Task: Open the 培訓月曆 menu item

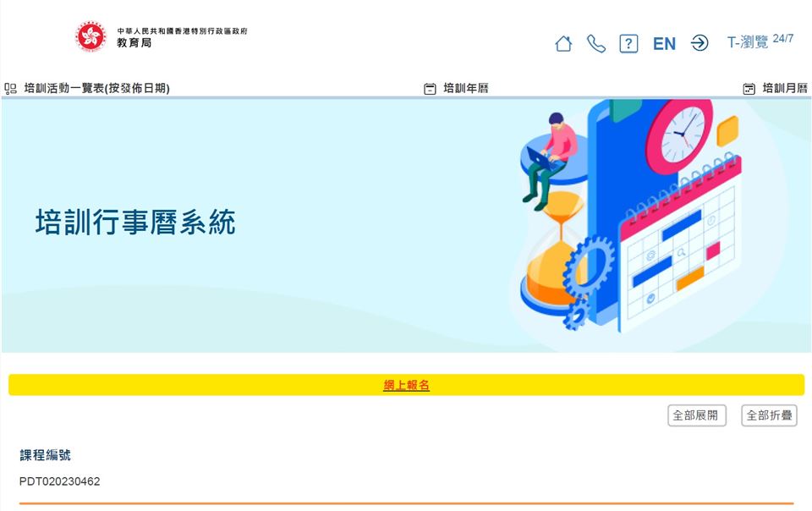Action: point(785,89)
